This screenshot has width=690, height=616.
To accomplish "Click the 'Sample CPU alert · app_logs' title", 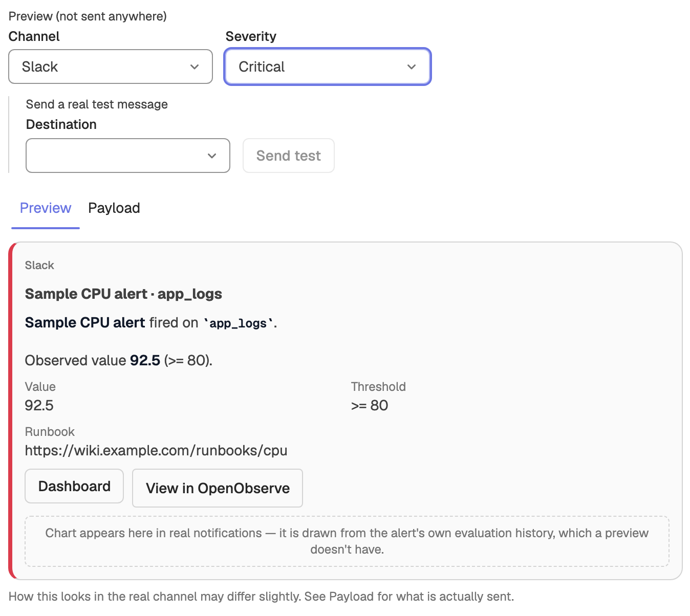I will [x=123, y=294].
